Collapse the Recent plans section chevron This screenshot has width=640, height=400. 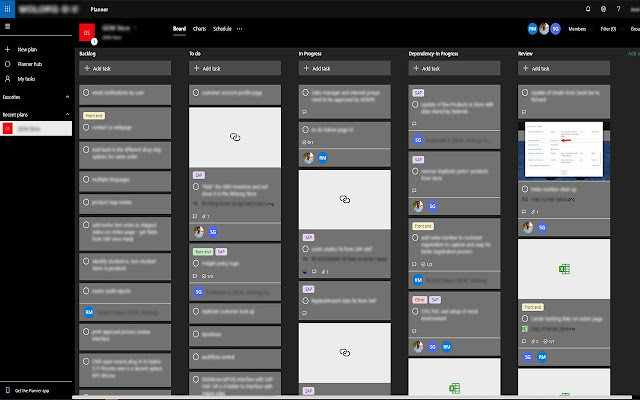67,115
